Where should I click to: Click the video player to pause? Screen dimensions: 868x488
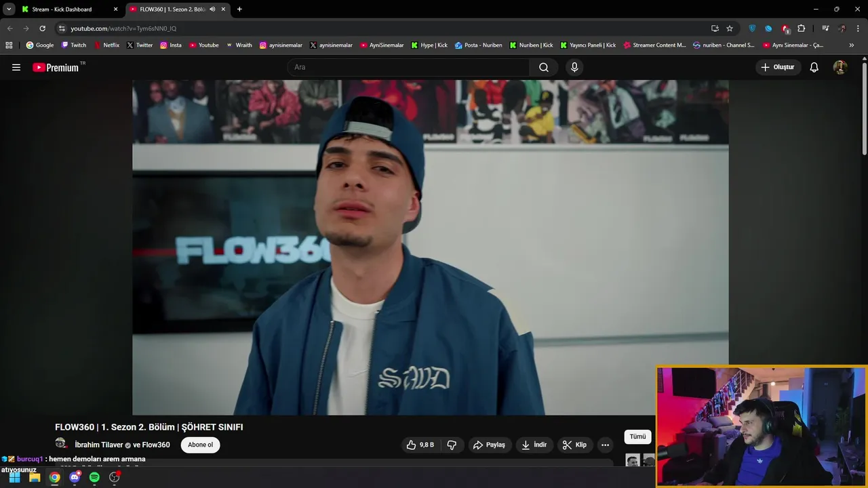click(431, 247)
